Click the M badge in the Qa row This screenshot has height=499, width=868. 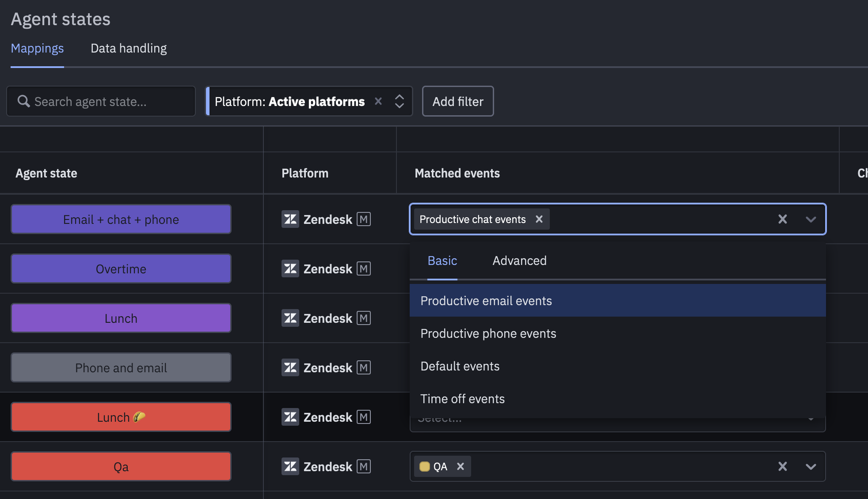[364, 466]
